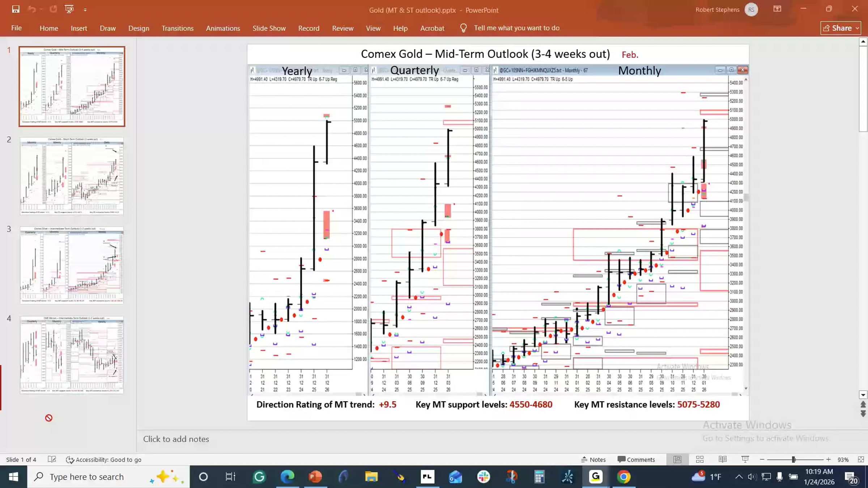
Task: Expand the Share button dropdown arrow
Action: 857,28
